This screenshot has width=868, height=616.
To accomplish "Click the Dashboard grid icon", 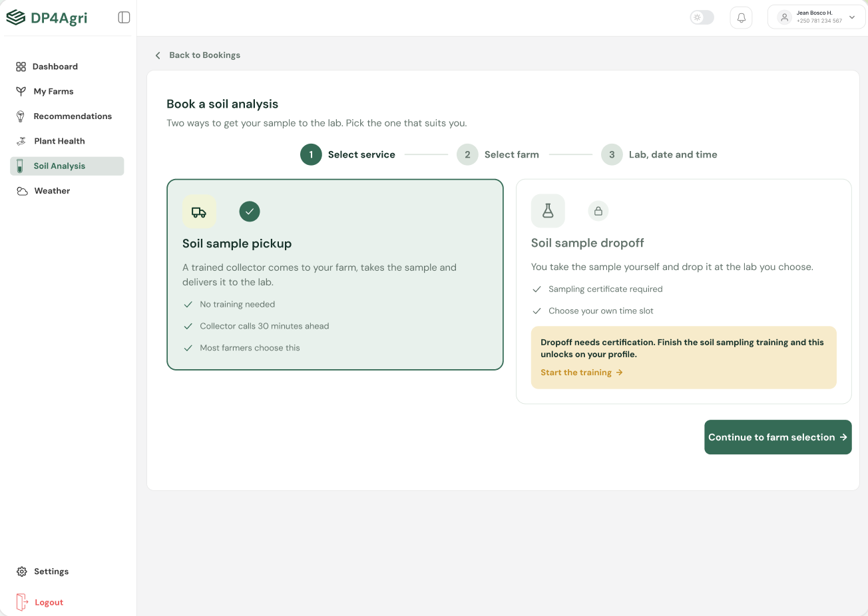I will 21,67.
